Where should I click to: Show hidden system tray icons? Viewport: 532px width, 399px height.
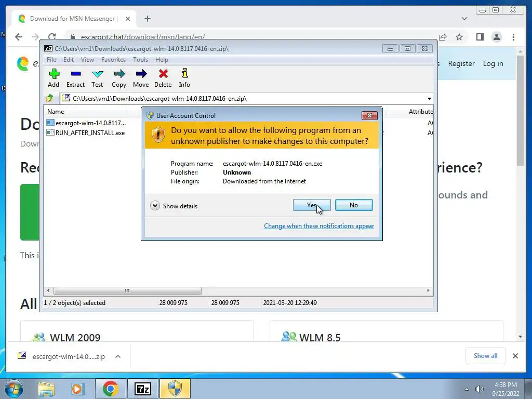467,389
